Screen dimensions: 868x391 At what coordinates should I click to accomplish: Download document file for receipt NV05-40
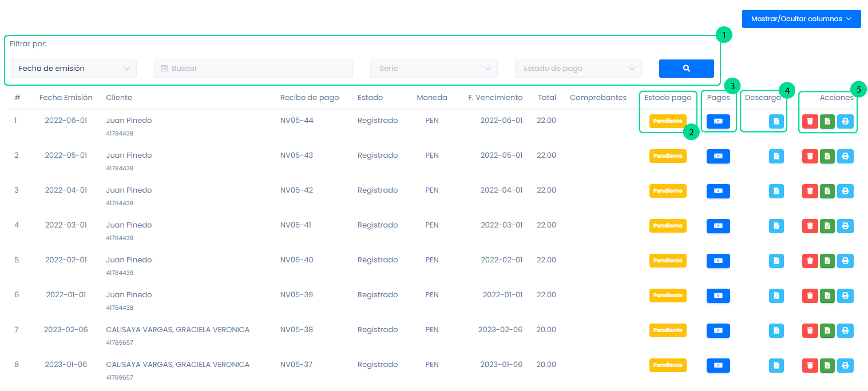776,261
